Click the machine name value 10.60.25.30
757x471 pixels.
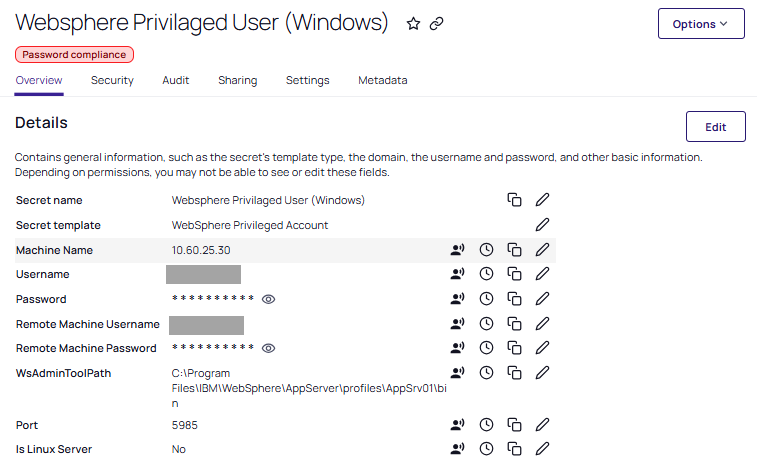[x=201, y=250]
